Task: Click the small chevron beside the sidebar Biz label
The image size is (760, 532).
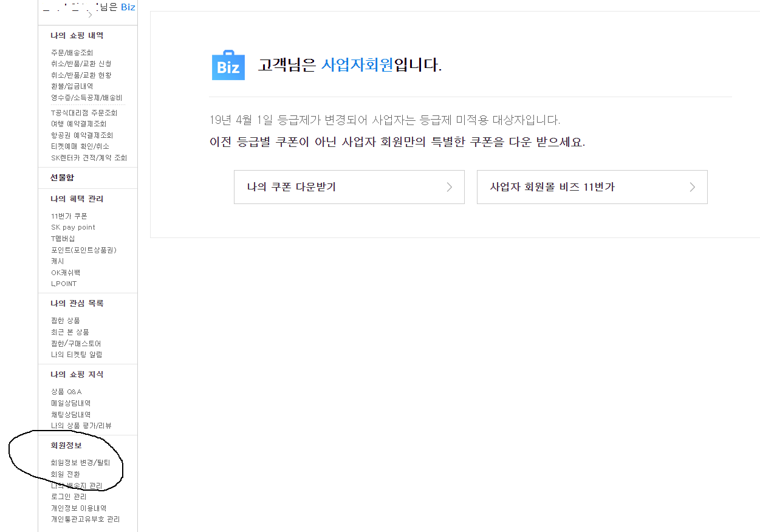Action: [91, 15]
